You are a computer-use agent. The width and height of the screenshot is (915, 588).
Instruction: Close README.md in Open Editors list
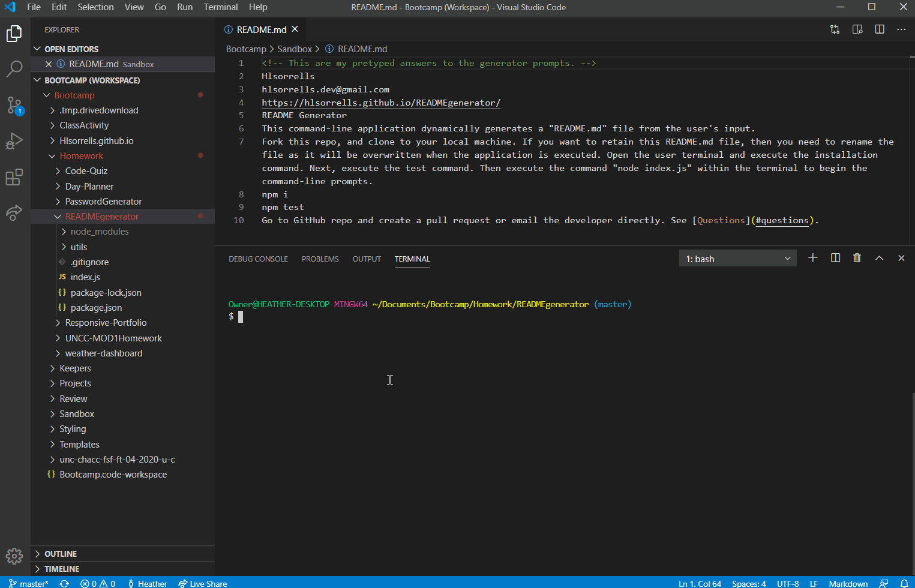(49, 64)
